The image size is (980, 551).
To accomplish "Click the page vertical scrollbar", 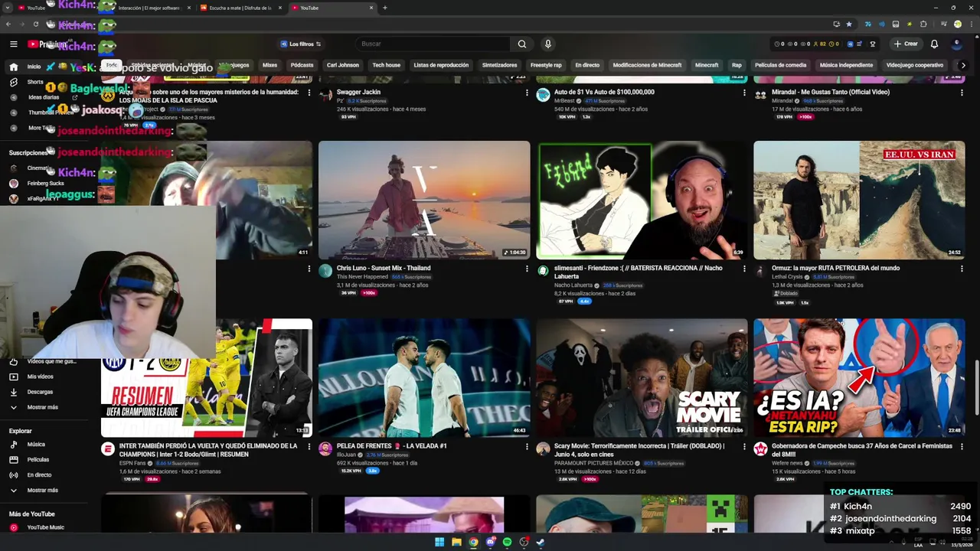I will 976,389.
